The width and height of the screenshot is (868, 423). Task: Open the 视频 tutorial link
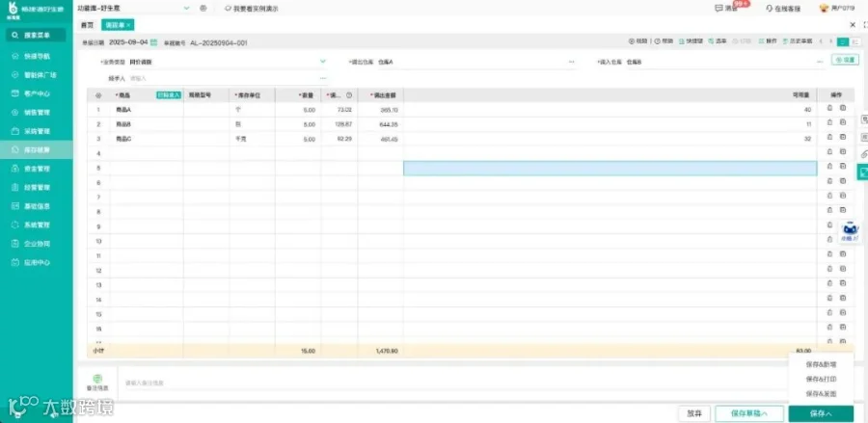coord(637,41)
